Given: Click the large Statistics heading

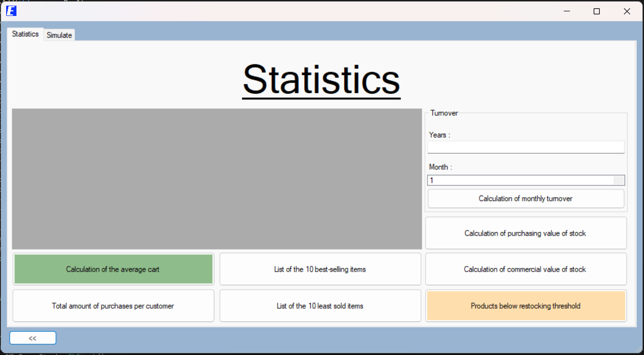Looking at the screenshot, I should click(321, 79).
